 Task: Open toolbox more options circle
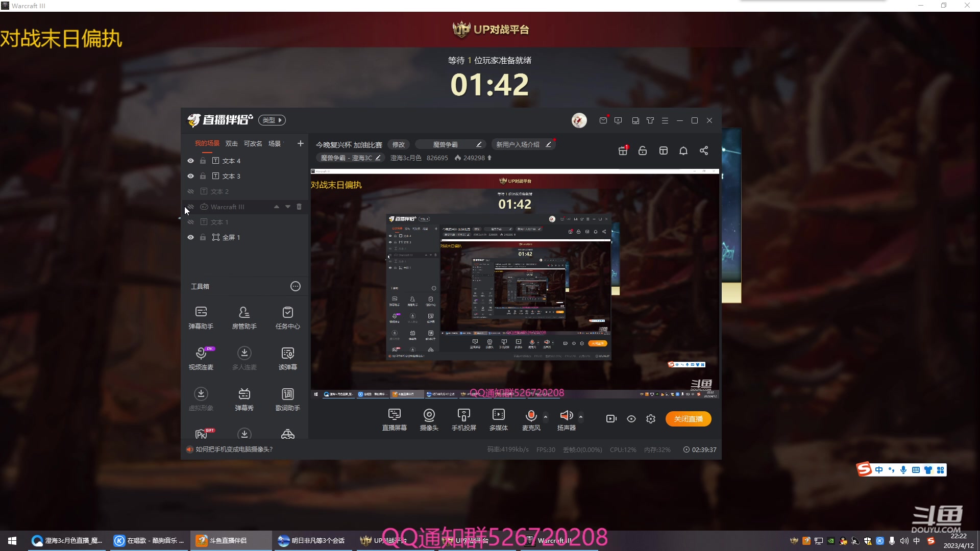[x=296, y=286]
